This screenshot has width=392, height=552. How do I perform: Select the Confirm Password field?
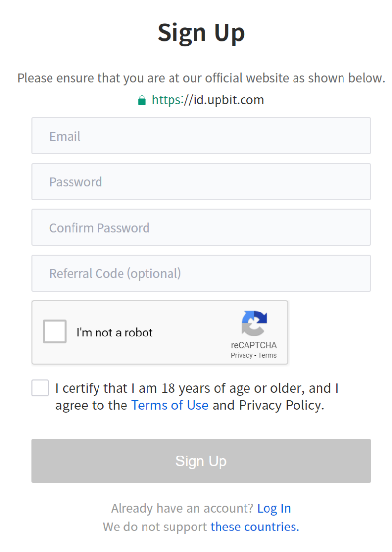[x=201, y=227]
